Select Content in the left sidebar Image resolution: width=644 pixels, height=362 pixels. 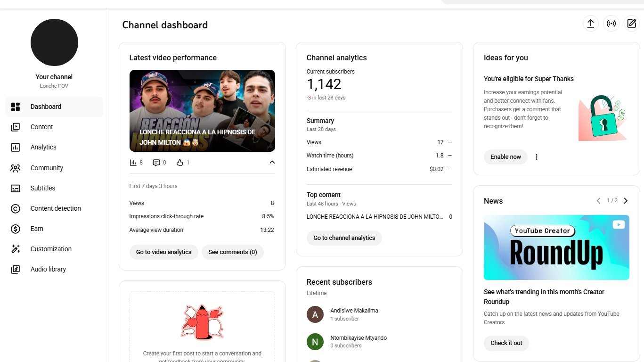pyautogui.click(x=41, y=127)
